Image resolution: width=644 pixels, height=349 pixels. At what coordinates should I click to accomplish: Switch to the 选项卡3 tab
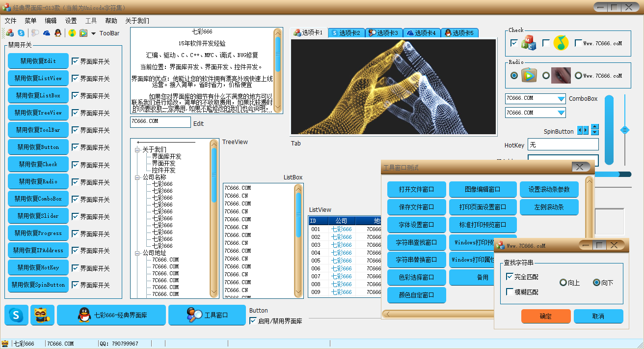point(384,33)
